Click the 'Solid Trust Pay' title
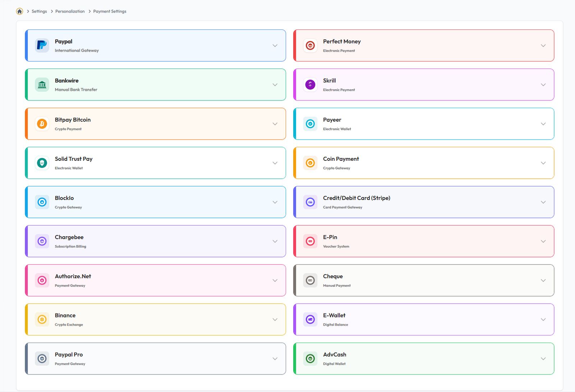575x392 pixels. (x=74, y=159)
